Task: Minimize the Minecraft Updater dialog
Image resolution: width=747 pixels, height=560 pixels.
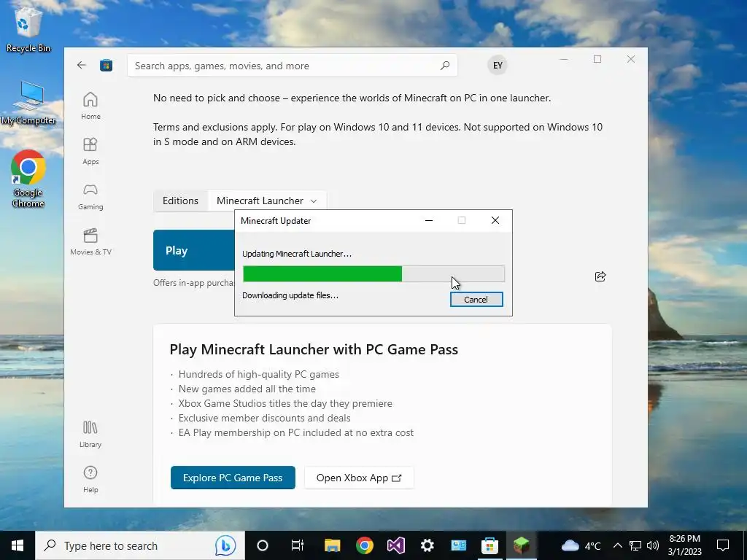Action: point(429,220)
